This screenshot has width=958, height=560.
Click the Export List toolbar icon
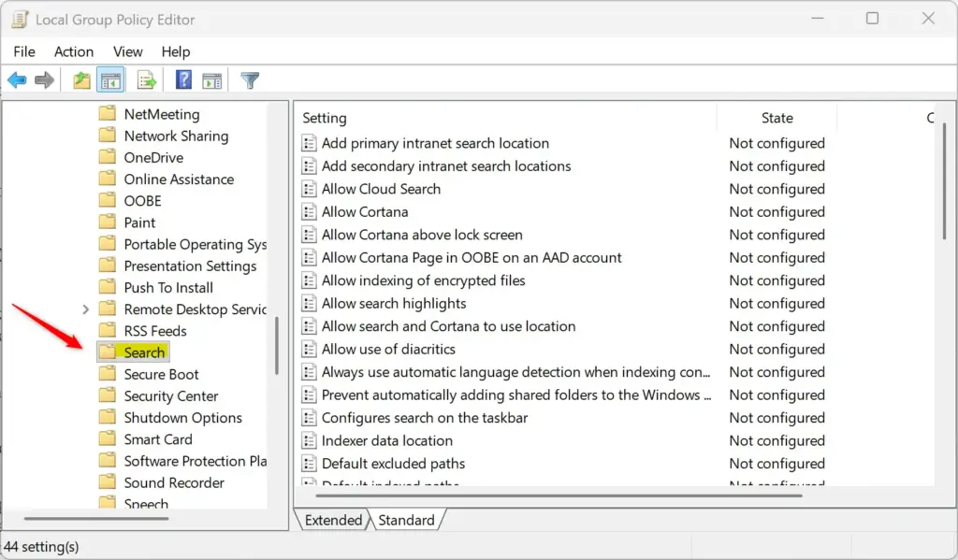tap(147, 80)
